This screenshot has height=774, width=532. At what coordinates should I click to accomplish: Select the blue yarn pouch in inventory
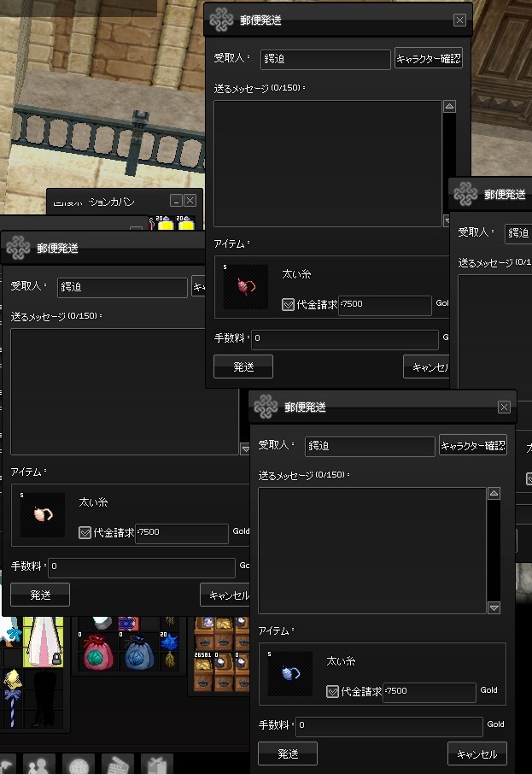pyautogui.click(x=139, y=652)
